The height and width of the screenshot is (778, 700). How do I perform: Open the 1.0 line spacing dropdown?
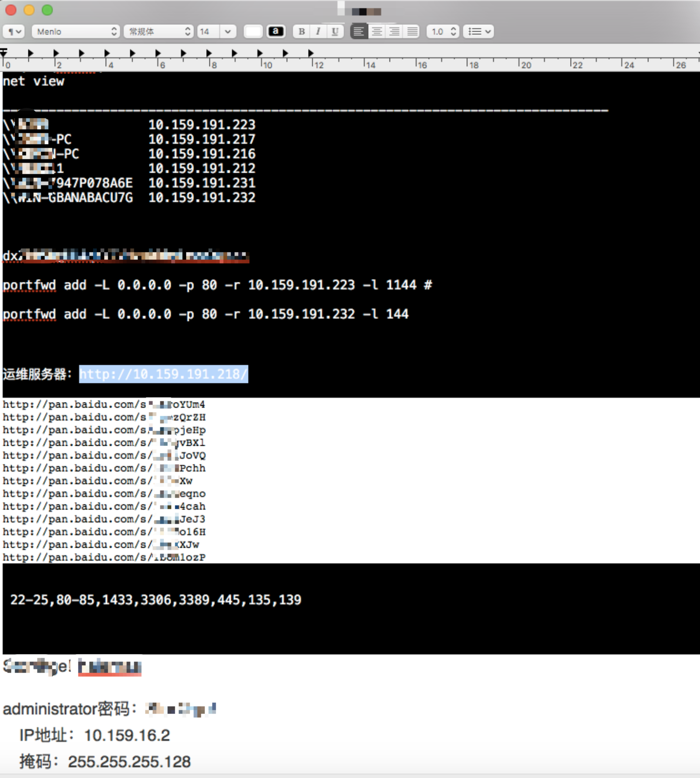point(443,32)
